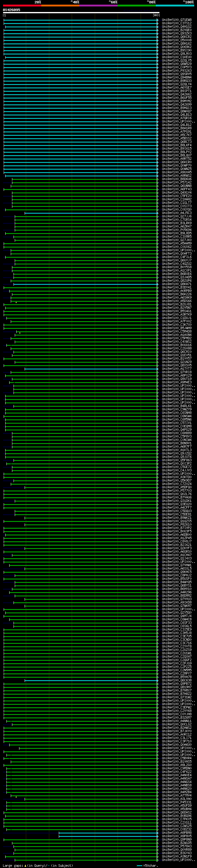Open the UniRef100_B2VQE0 hit
Viewport: 197px width, 868px height.
tap(177, 30)
